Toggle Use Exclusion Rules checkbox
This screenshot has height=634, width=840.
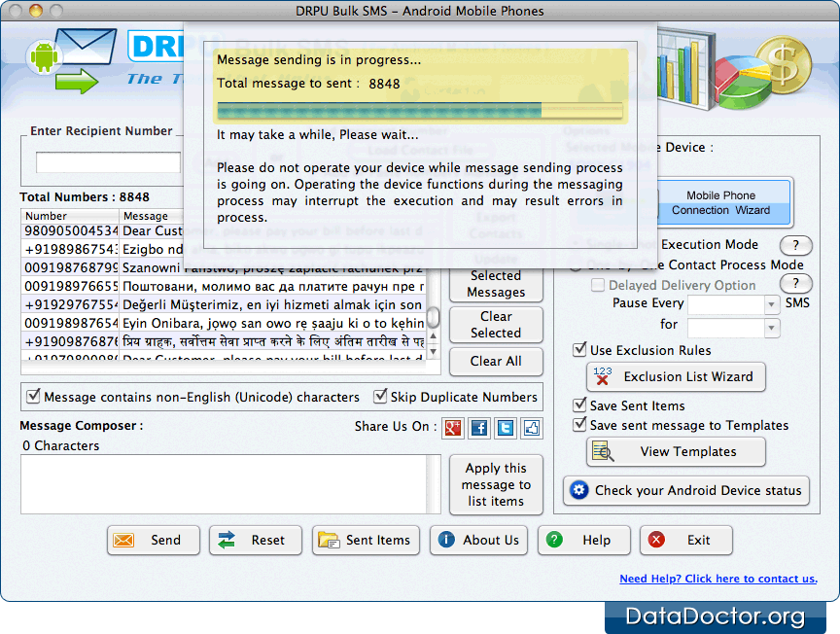coord(579,350)
